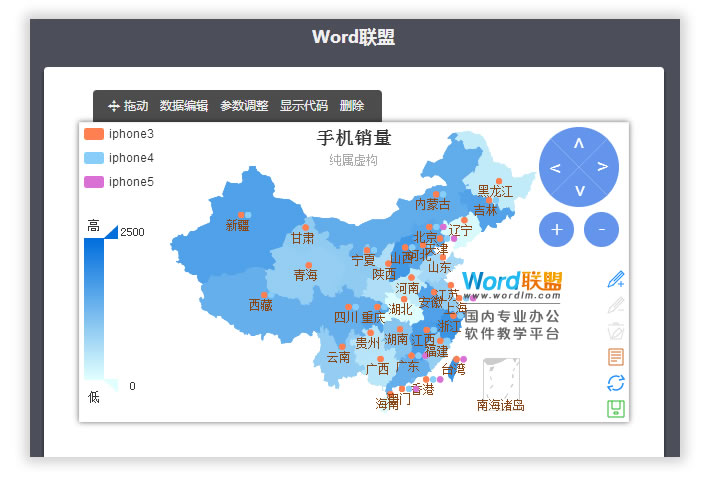Click the 黑龙江 province label

pos(495,191)
